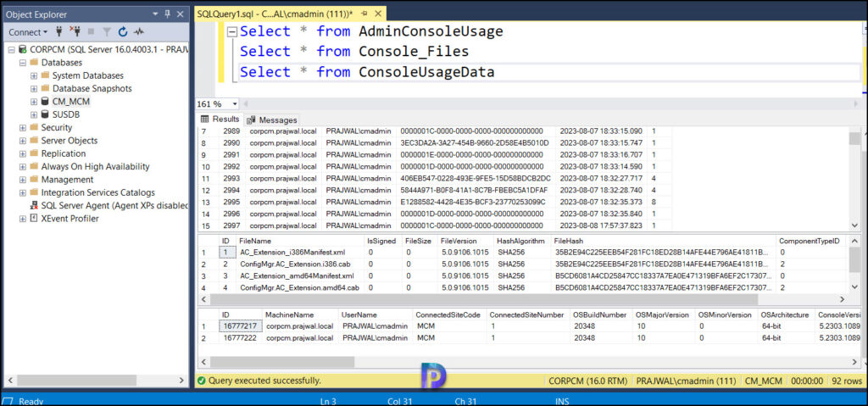This screenshot has width=868, height=406.
Task: Click Console_Files grid horizontal scrollbar thumb
Action: pyautogui.click(x=484, y=299)
